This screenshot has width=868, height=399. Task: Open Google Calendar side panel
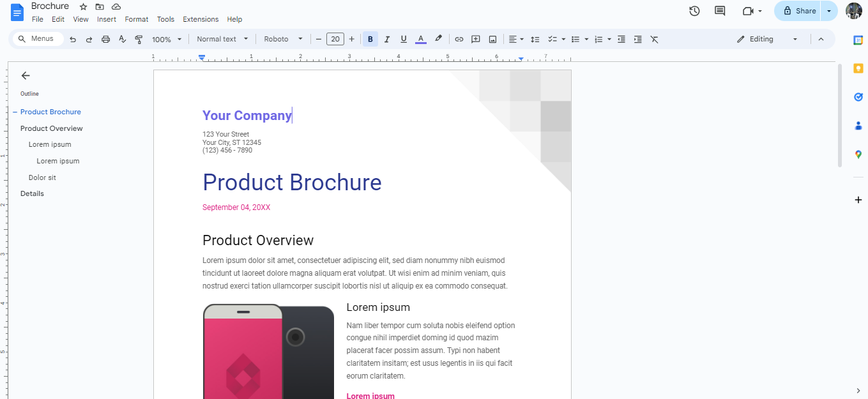tap(858, 40)
